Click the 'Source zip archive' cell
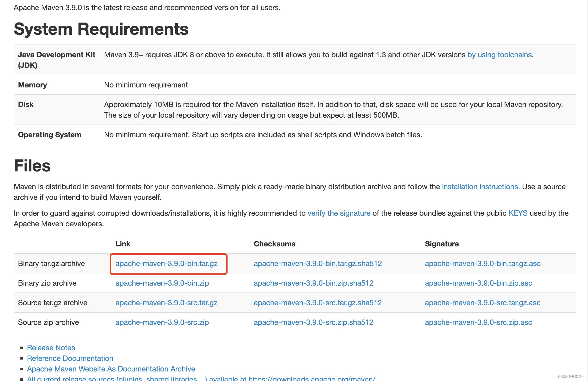This screenshot has height=381, width=588. point(48,322)
